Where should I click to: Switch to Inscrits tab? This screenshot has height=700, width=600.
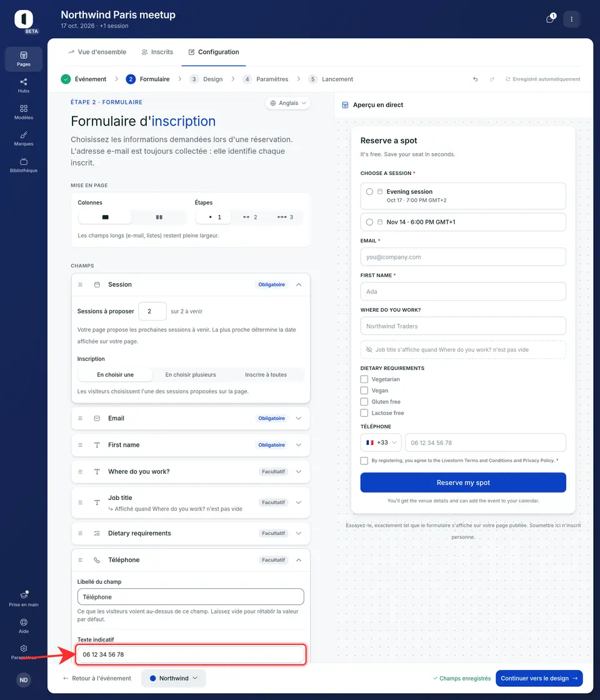pos(157,52)
